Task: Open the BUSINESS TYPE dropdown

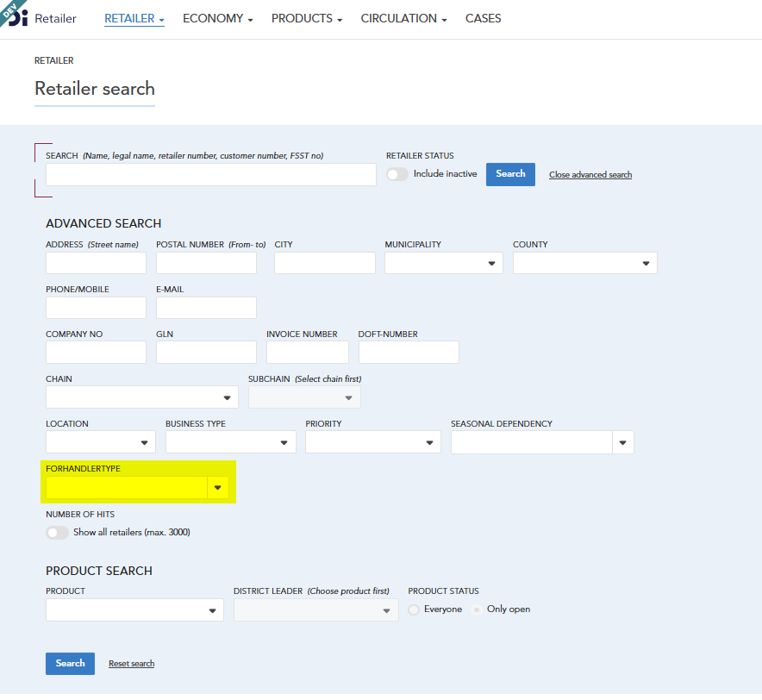Action: [231, 442]
